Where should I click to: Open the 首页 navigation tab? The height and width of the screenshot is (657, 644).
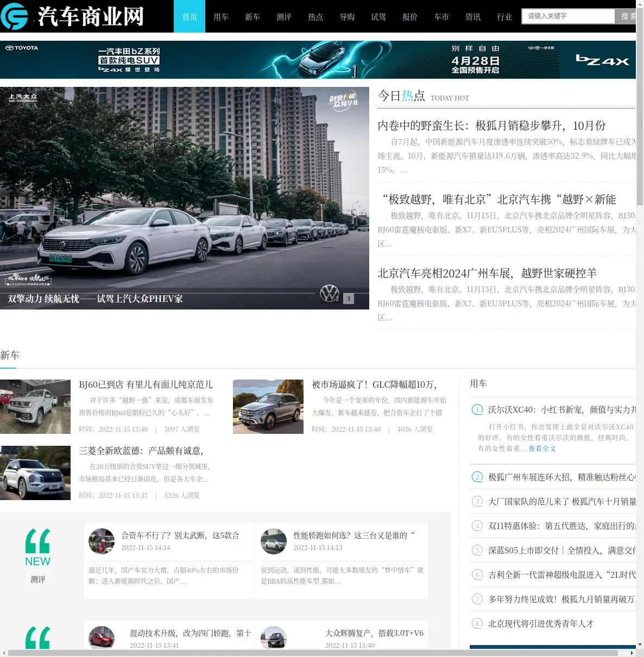(x=190, y=16)
